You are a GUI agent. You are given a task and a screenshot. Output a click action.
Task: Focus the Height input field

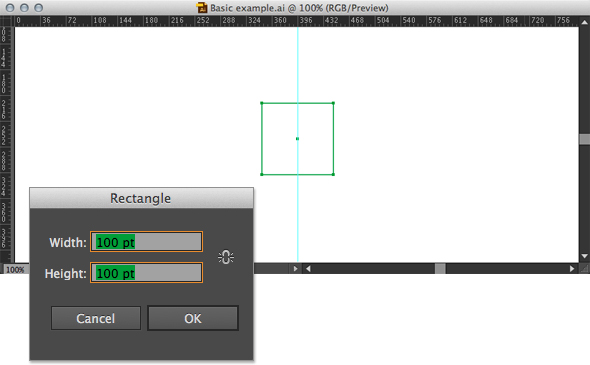(146, 273)
